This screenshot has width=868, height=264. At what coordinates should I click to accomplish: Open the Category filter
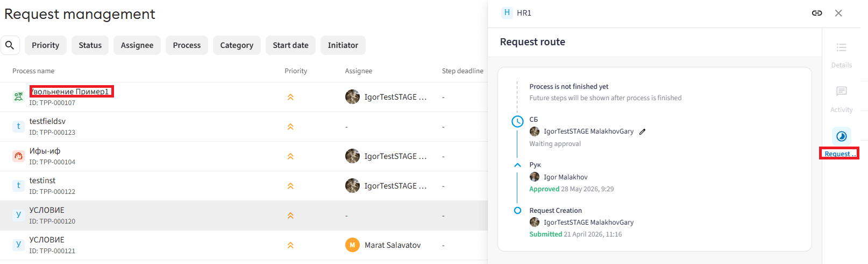click(x=237, y=45)
